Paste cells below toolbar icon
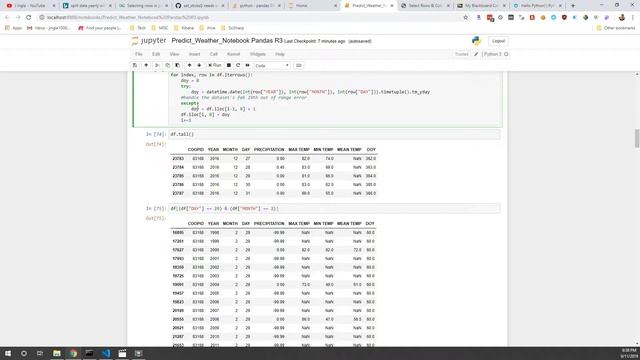The width and height of the screenshot is (640, 360). [178, 65]
